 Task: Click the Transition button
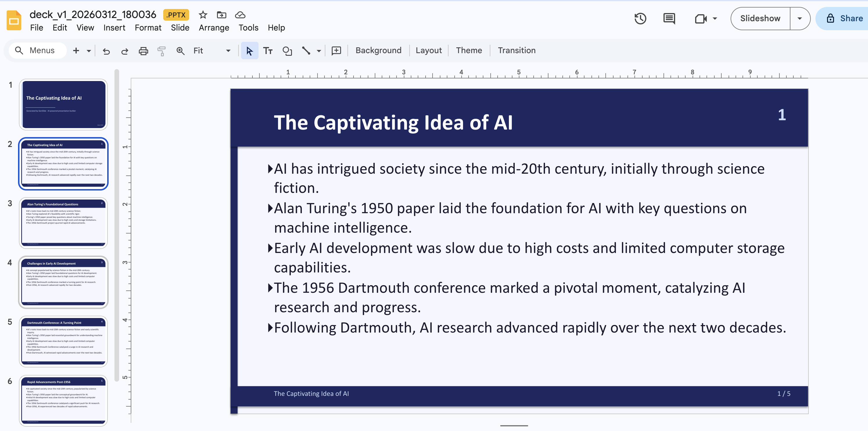click(x=517, y=51)
